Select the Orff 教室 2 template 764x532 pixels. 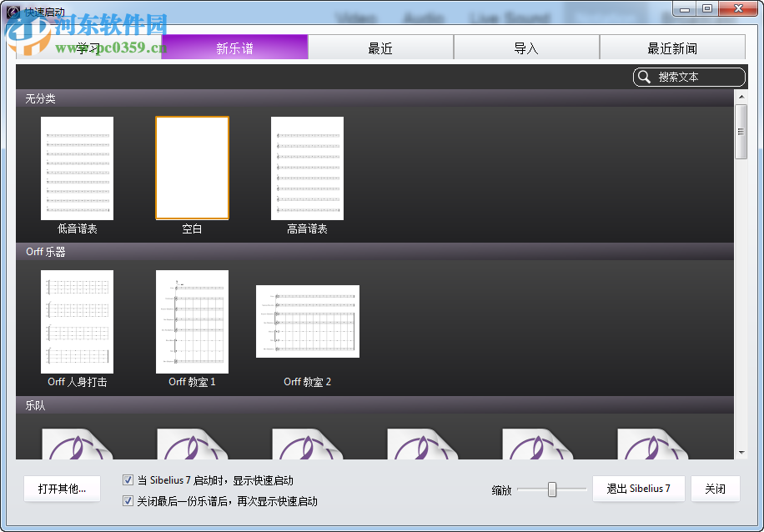[x=307, y=320]
